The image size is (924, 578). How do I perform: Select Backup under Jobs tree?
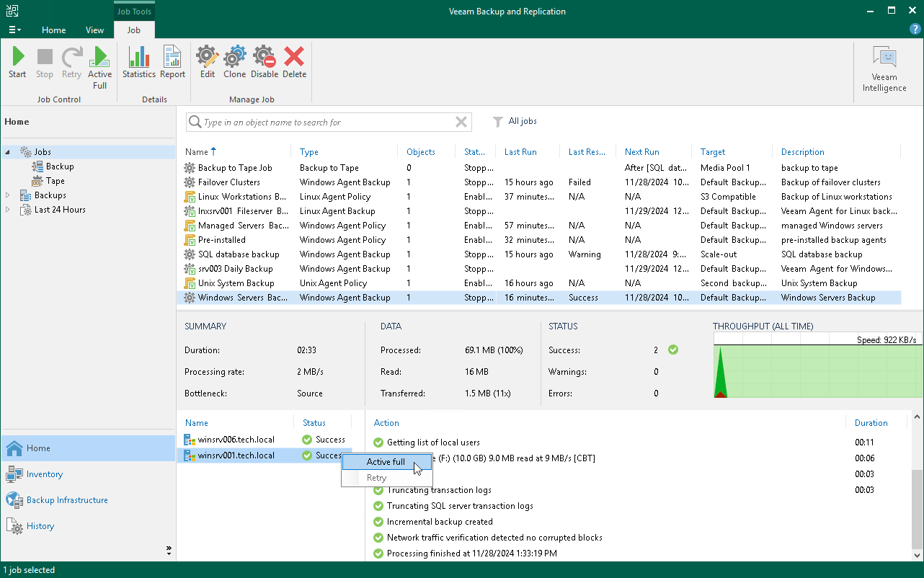pos(53,166)
